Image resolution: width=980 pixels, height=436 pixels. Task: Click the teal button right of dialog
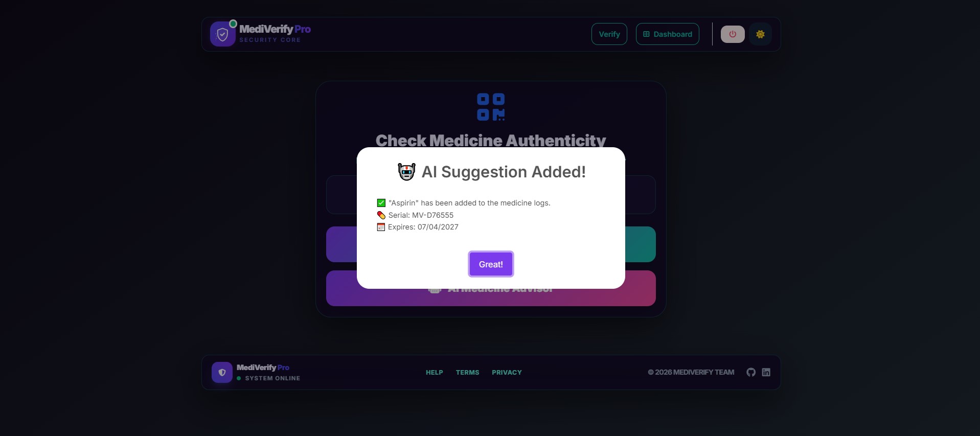tap(641, 244)
